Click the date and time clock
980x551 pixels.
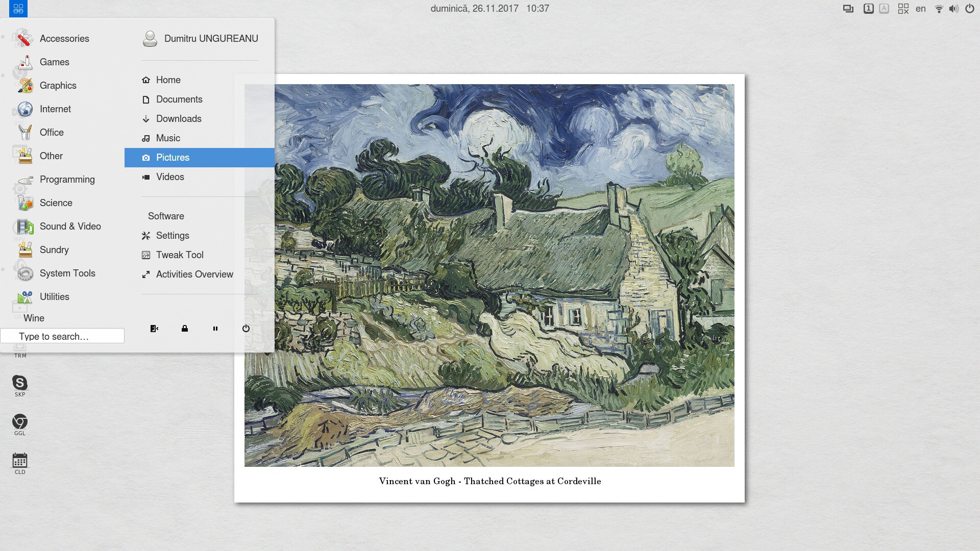point(489,9)
